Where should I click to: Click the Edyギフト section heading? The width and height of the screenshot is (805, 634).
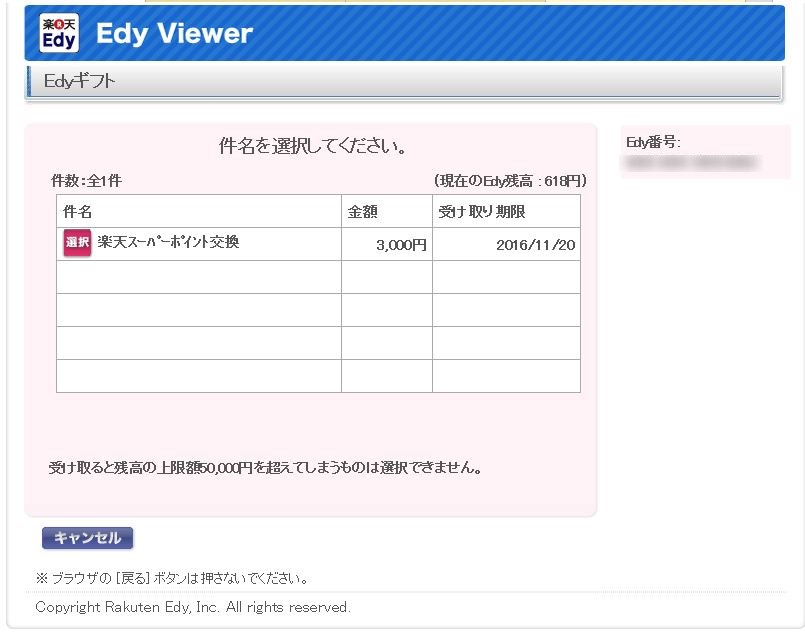tap(79, 81)
